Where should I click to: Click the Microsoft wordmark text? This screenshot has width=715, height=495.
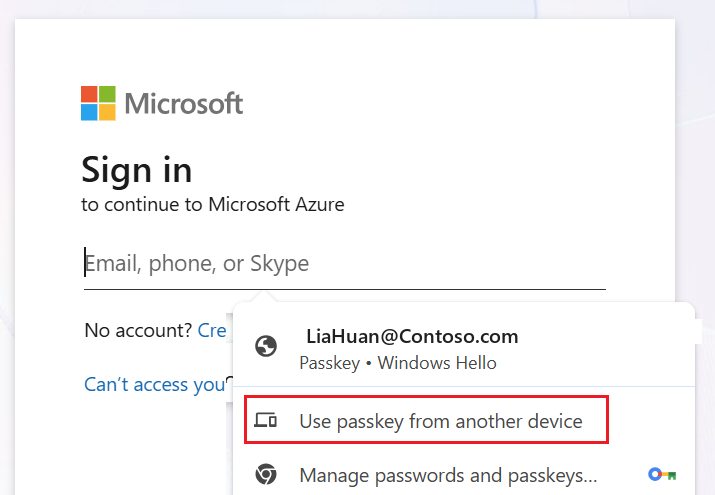click(x=184, y=103)
